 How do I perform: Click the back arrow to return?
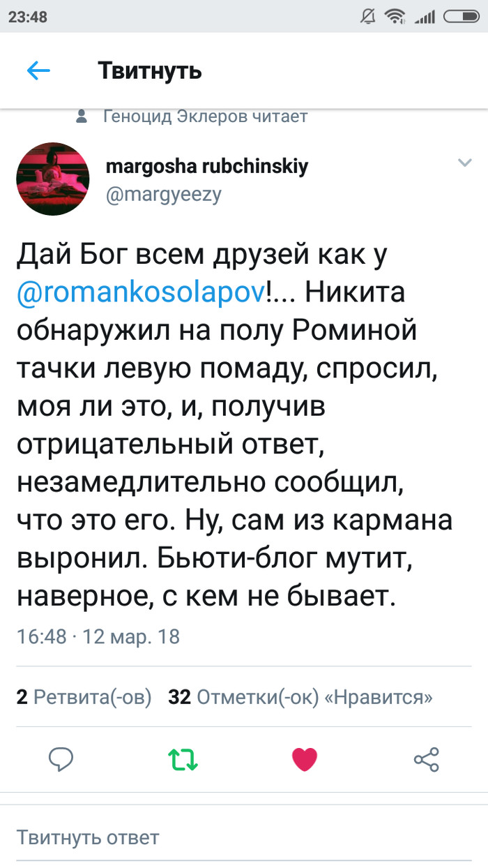[x=38, y=70]
